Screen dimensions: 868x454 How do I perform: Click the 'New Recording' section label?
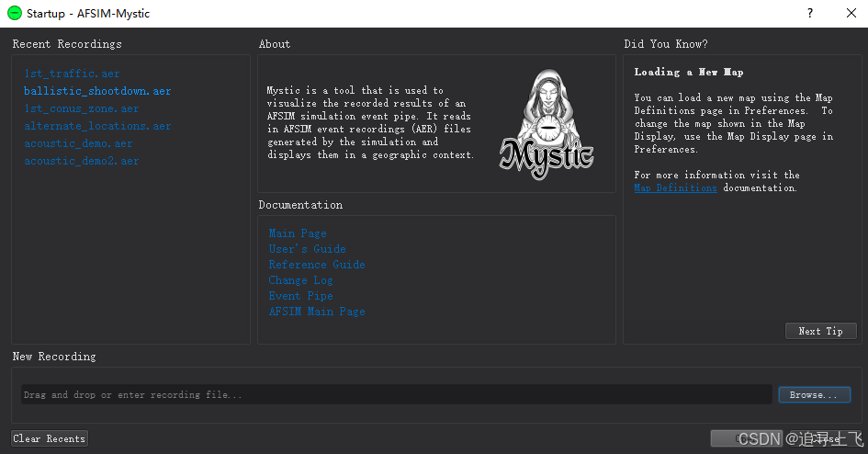click(x=54, y=357)
